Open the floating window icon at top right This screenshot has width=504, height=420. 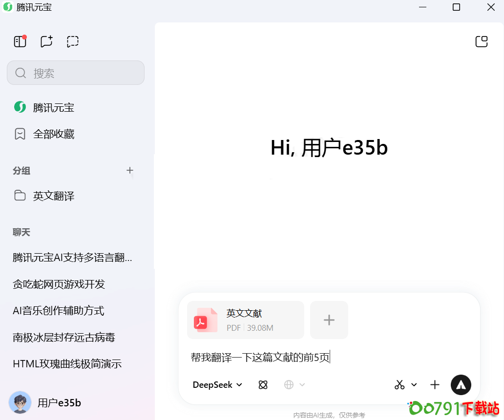point(482,41)
